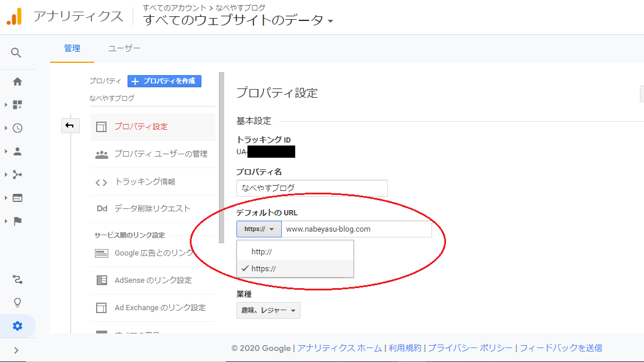The image size is (644, 362).
Task: Open プロパティ設定 menu item
Action: [x=153, y=126]
